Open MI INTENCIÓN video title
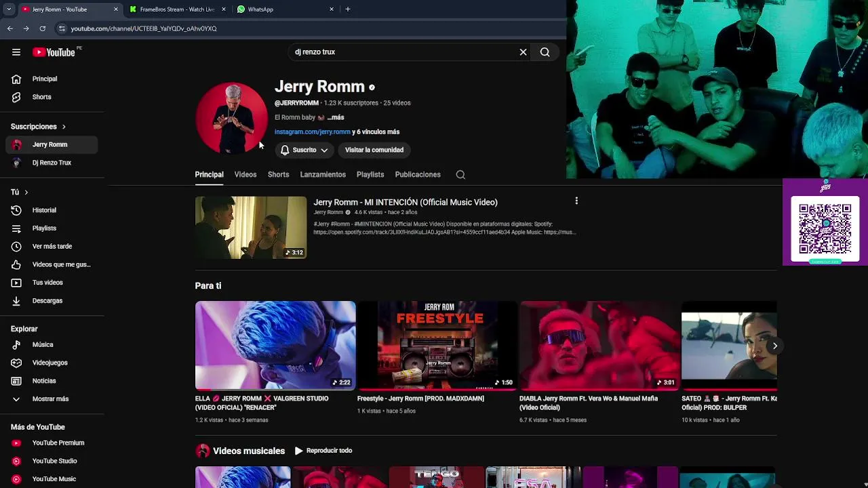 (405, 202)
